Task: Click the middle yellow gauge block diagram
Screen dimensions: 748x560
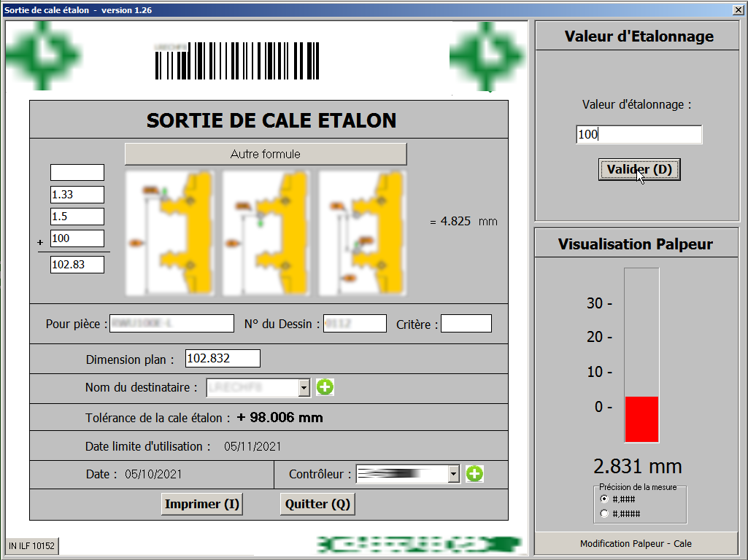Action: 266,232
